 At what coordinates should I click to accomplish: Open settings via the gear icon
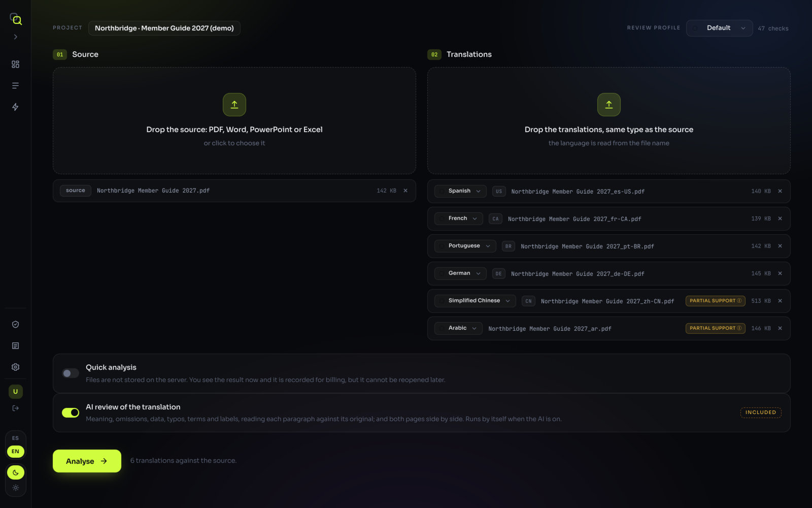(15, 367)
